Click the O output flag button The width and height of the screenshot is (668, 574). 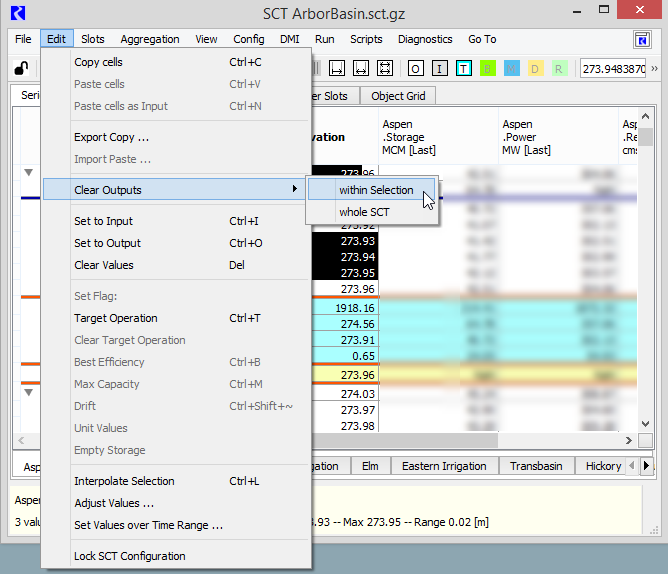click(x=415, y=68)
